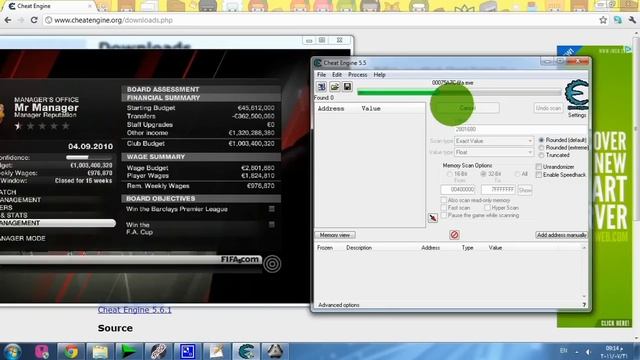Open the chain-link taskbar application
The height and width of the screenshot is (360, 640).
[158, 351]
